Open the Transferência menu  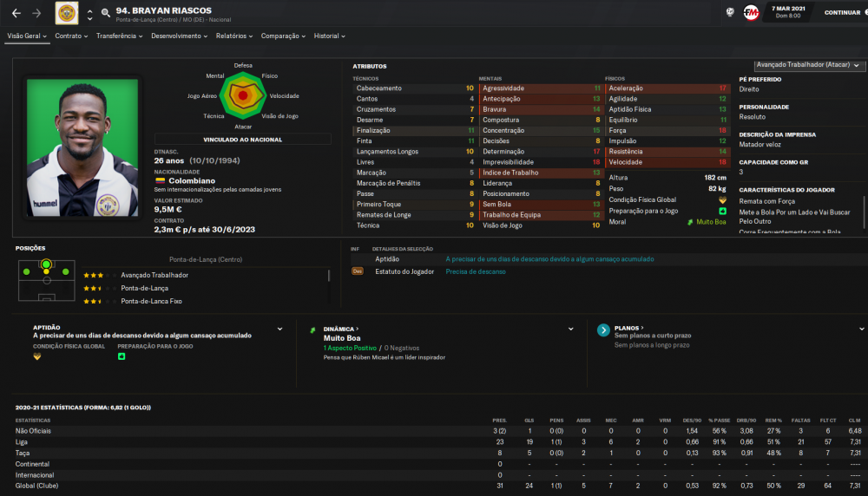(119, 36)
